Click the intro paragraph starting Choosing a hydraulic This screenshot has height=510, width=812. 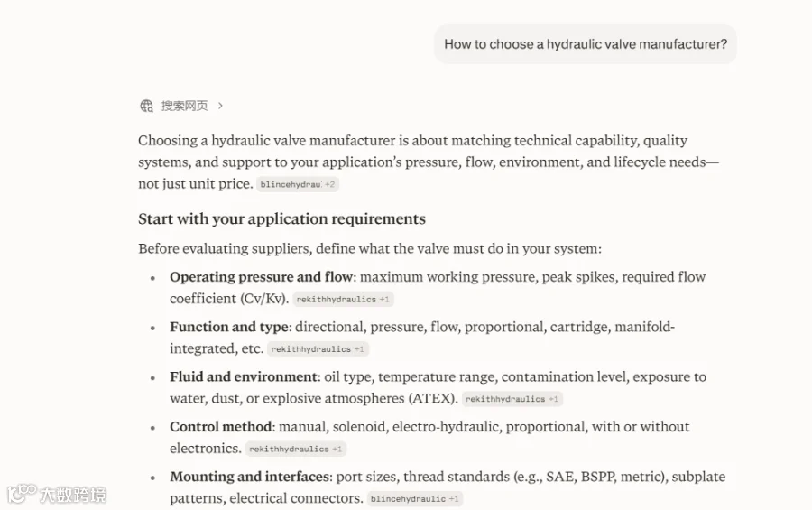(429, 162)
